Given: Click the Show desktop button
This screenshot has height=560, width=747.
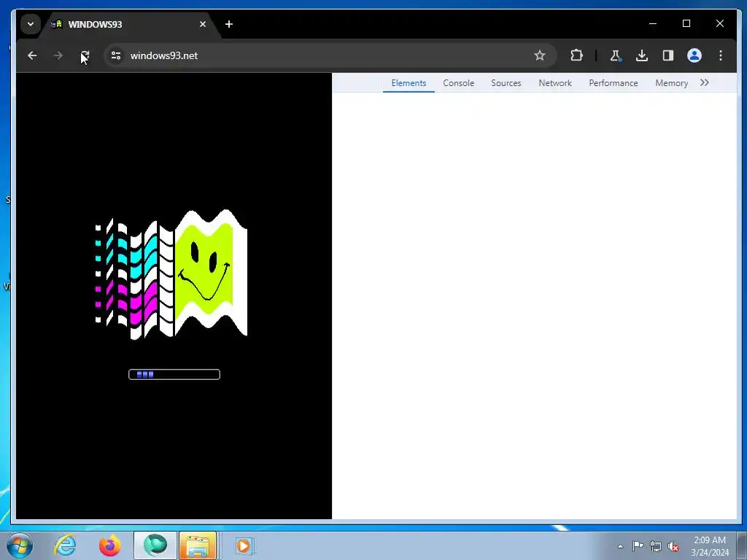Looking at the screenshot, I should point(742,545).
